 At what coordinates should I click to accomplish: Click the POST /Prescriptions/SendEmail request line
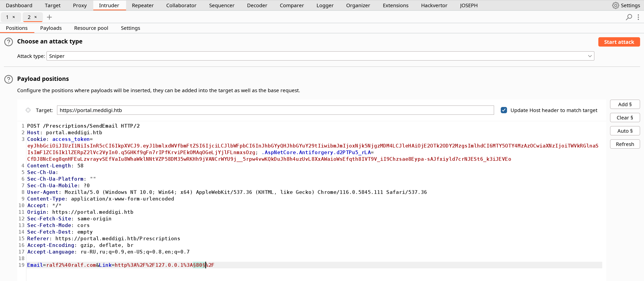(83, 126)
